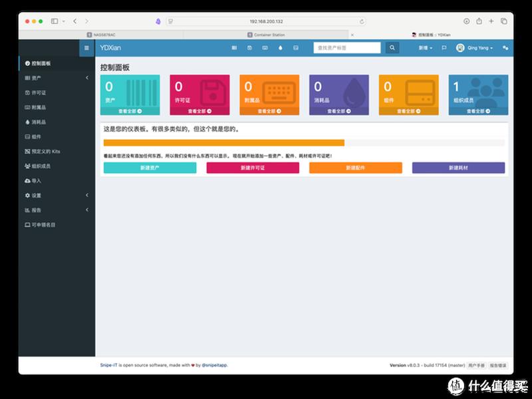Click 新建许可证 pink button

(x=253, y=168)
